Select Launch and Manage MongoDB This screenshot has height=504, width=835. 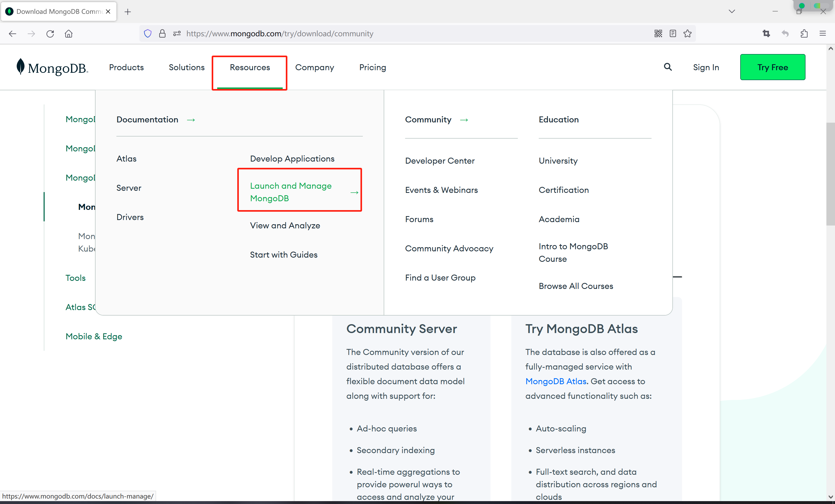point(291,192)
